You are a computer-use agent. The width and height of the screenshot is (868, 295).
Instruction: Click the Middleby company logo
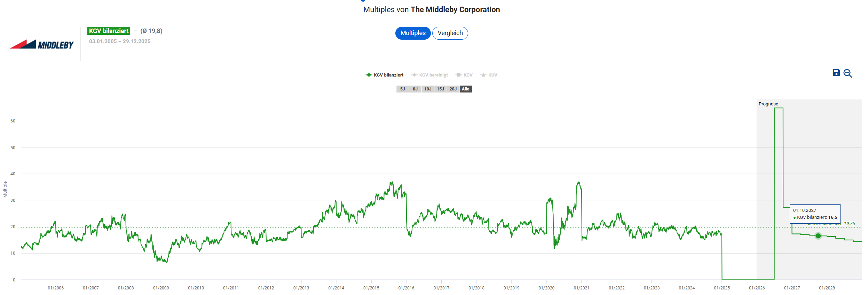click(x=42, y=44)
